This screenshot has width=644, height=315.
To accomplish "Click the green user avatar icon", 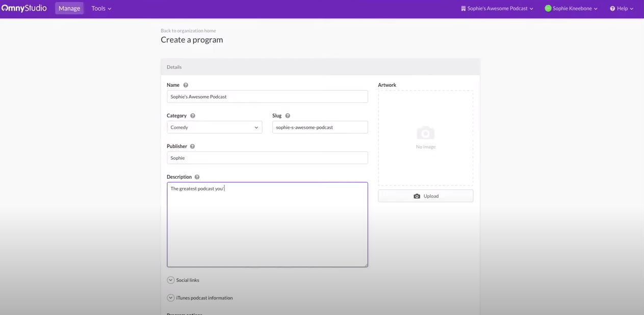I will [548, 8].
